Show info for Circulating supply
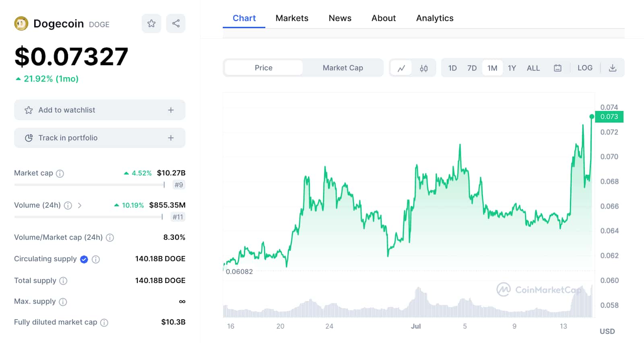 point(96,259)
